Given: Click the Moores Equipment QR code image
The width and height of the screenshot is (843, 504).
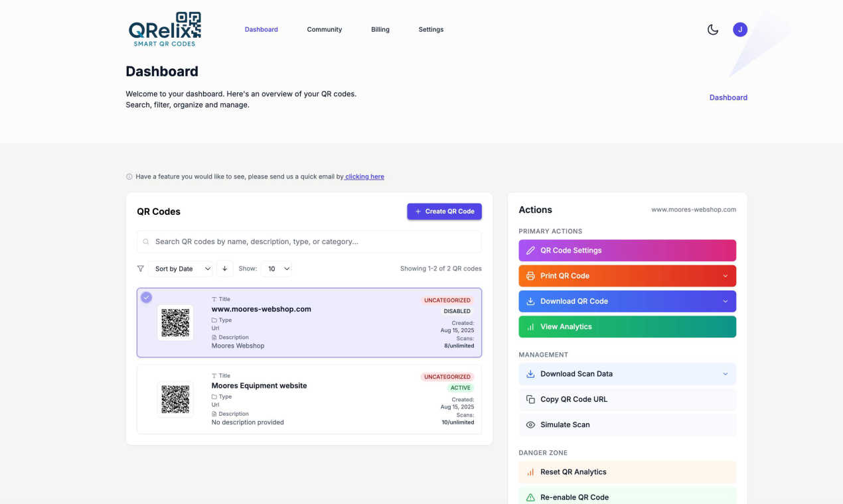Looking at the screenshot, I should pos(175,399).
